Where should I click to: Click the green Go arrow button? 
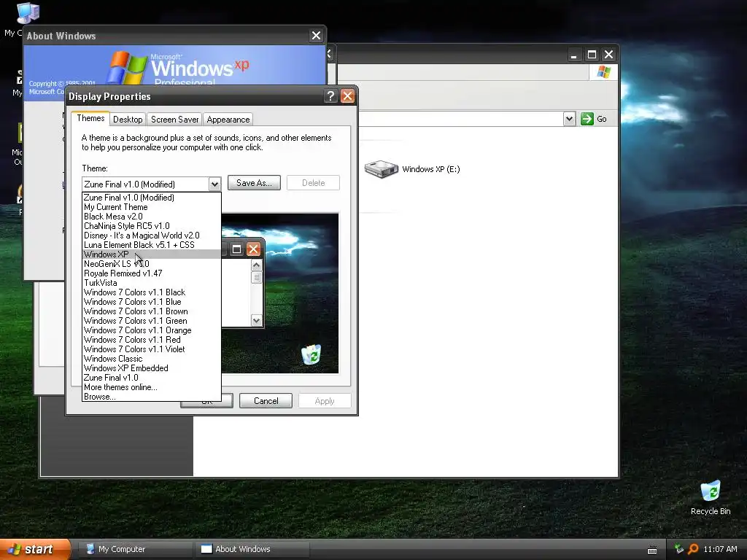tap(587, 119)
